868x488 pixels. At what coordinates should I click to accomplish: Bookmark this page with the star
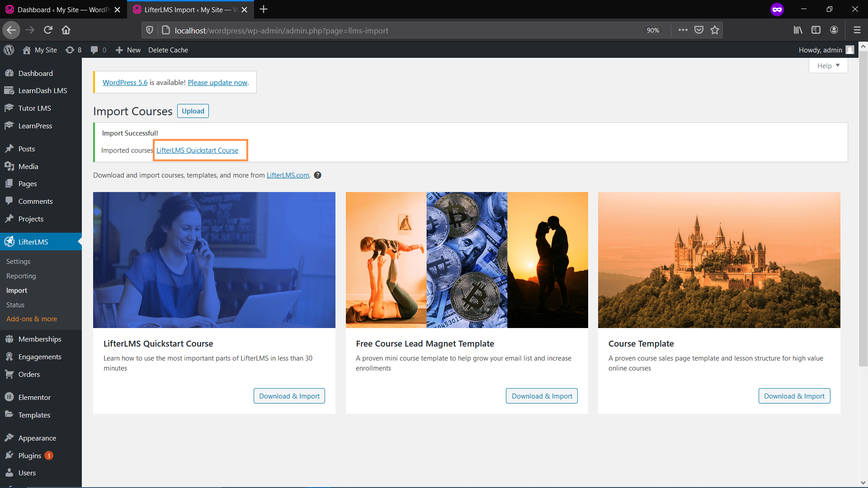715,30
